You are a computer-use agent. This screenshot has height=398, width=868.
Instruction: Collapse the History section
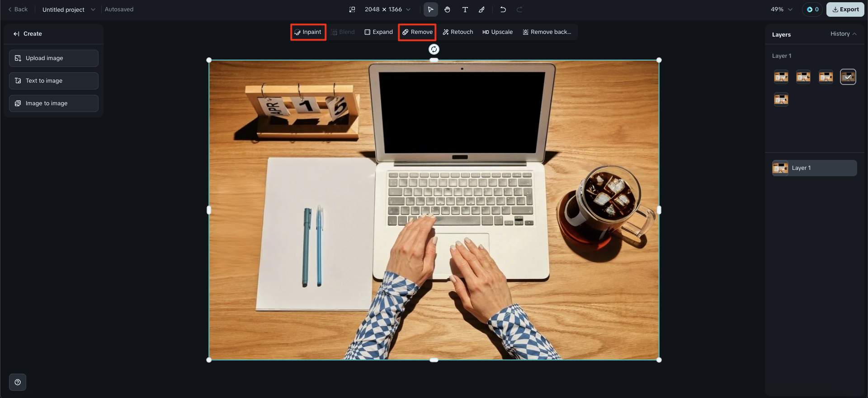(844, 34)
